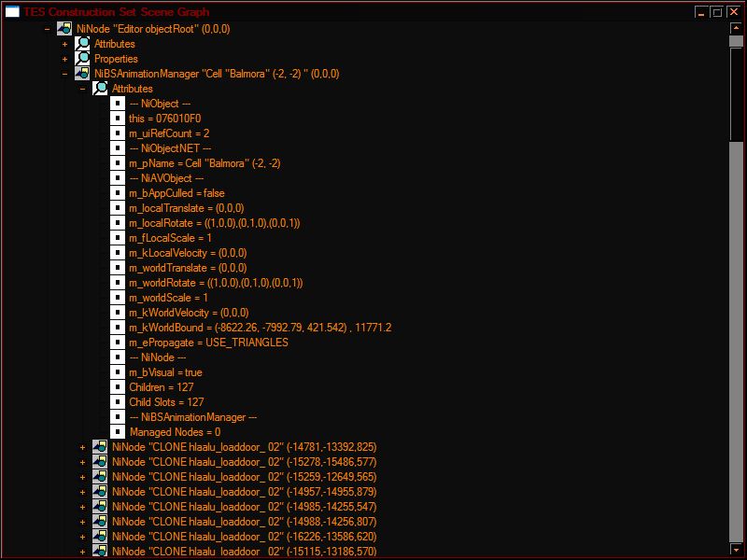
Task: Click the magnifier icon beside Properties
Action: point(82,59)
